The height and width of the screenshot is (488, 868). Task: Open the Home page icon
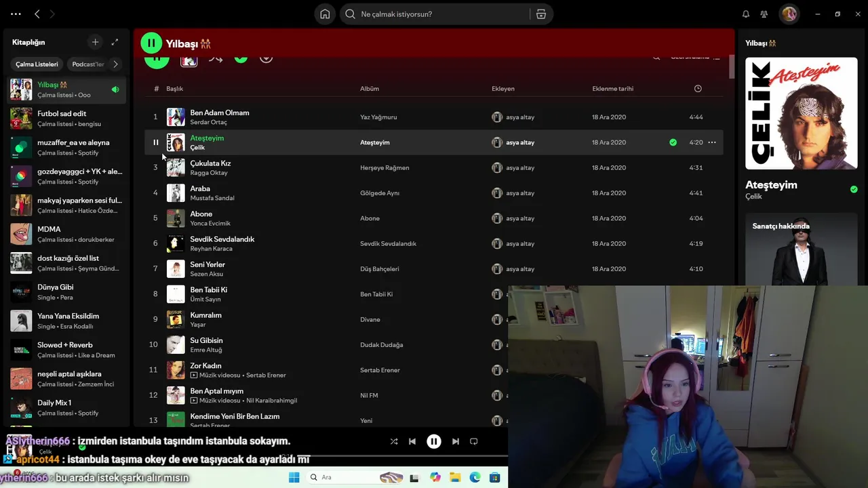click(325, 14)
